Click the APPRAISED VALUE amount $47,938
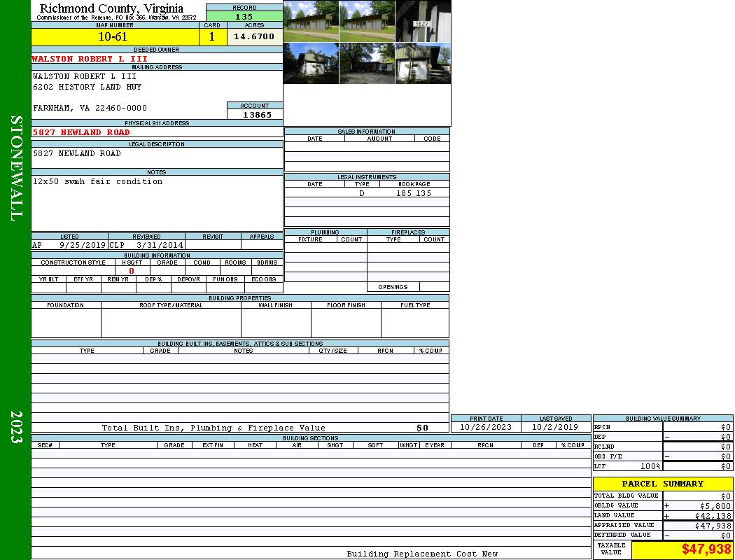 click(713, 526)
